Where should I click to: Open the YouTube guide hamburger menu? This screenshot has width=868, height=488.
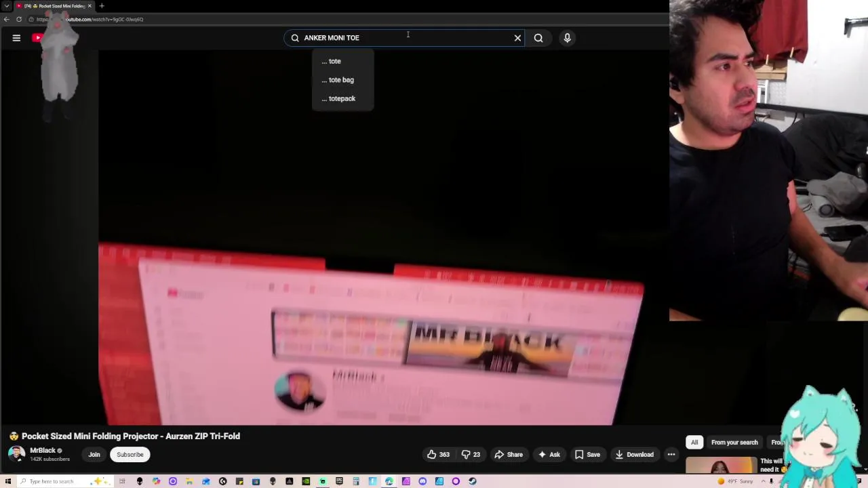coord(16,38)
